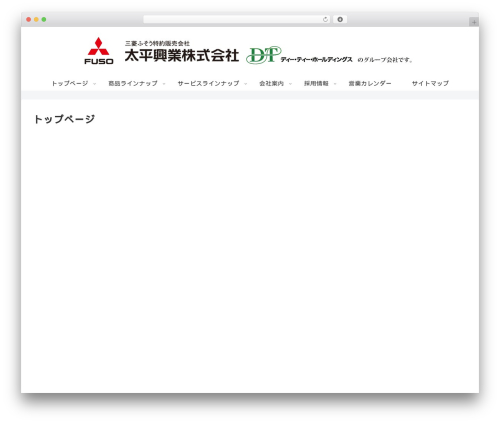500x423 pixels.
Task: Click the Mitsubishi FUSO logo
Action: [x=99, y=51]
